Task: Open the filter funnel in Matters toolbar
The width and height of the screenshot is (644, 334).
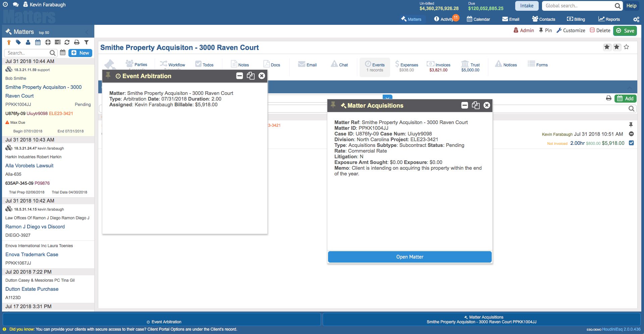Action: tap(87, 42)
